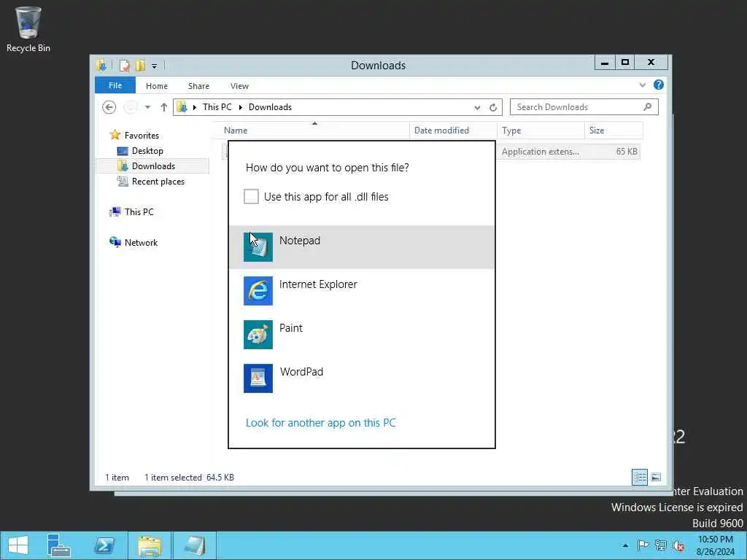
Task: Open the Home ribbon tab
Action: [x=157, y=86]
